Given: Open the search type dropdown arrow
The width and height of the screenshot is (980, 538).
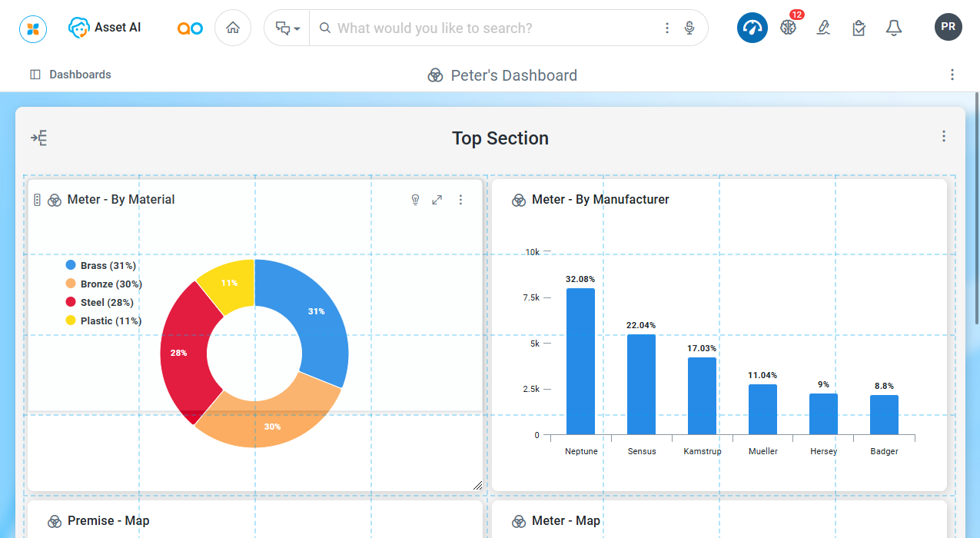Looking at the screenshot, I should pos(287,28).
